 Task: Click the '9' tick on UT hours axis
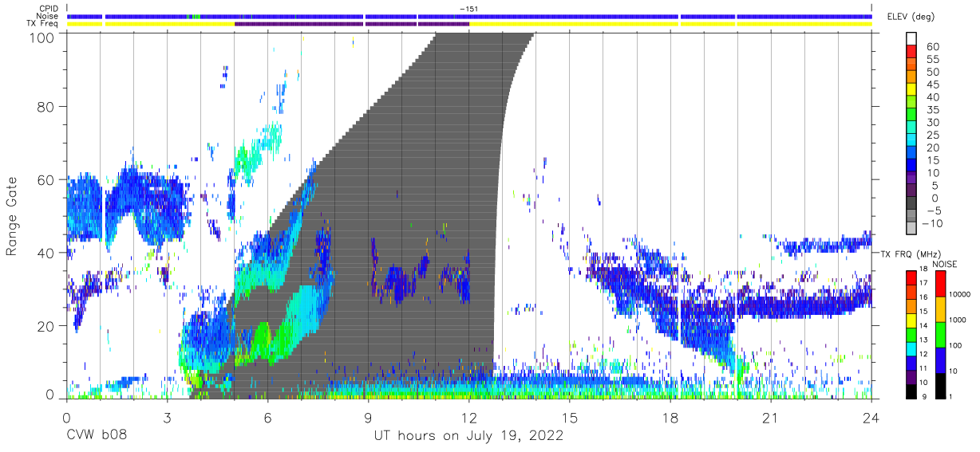[x=368, y=418]
